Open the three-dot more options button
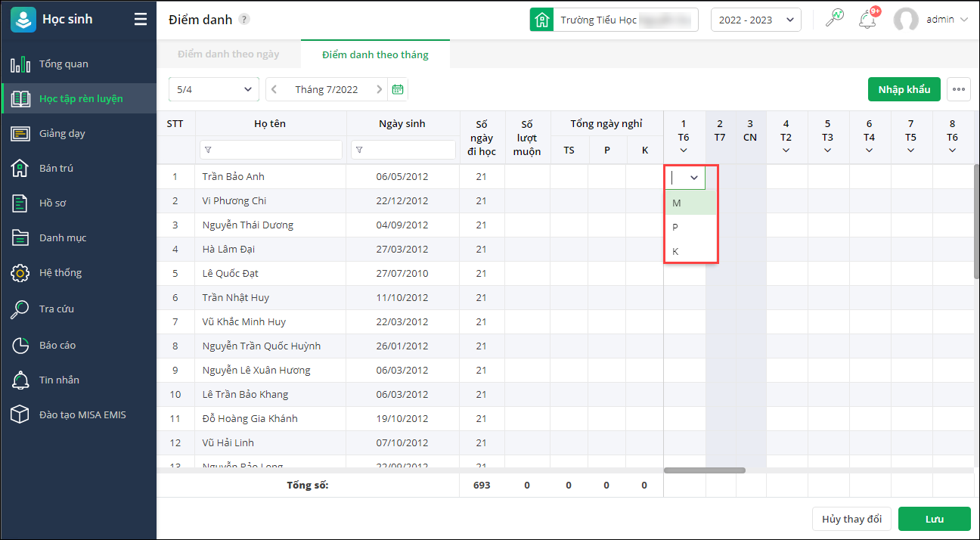980x540 pixels. pyautogui.click(x=959, y=89)
